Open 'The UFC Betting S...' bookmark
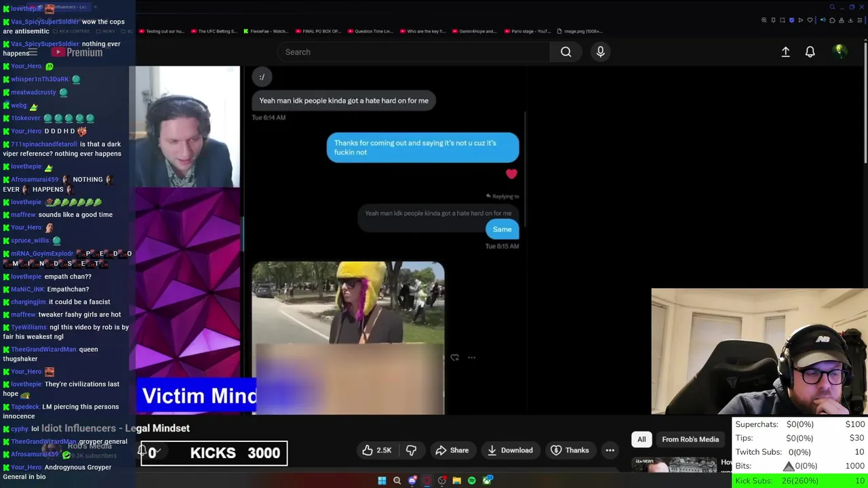 214,31
